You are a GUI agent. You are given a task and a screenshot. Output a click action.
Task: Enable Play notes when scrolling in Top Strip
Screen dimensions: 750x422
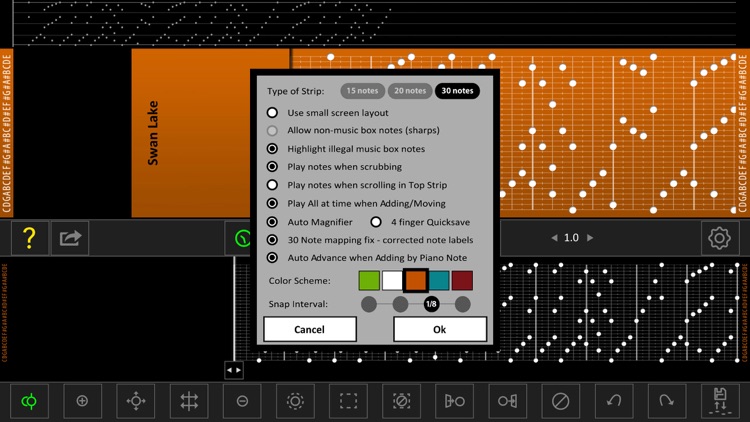coord(272,185)
